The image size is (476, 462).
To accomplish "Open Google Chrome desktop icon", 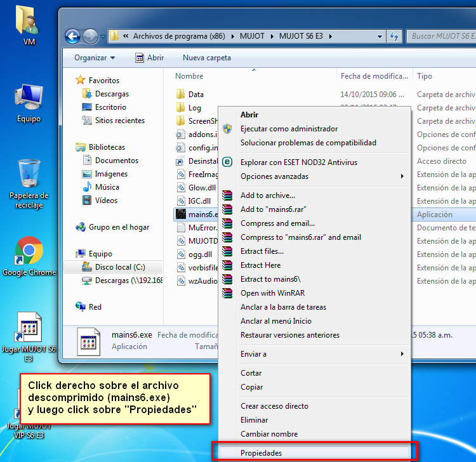I will tap(29, 251).
